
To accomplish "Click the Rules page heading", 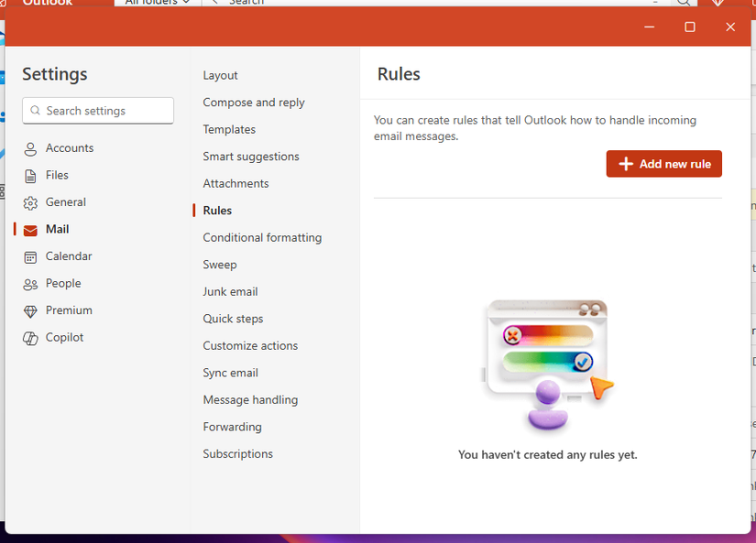I will coord(399,74).
